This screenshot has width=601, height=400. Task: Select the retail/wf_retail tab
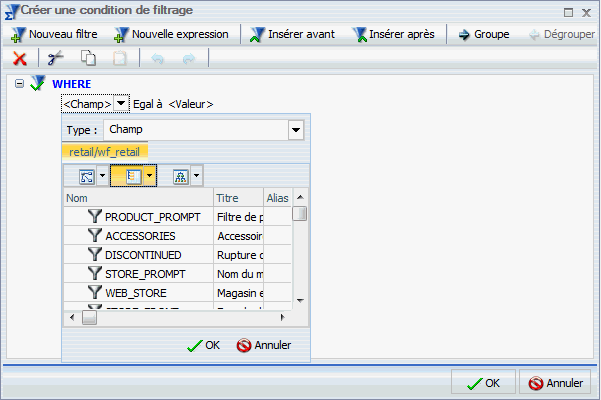pyautogui.click(x=105, y=152)
